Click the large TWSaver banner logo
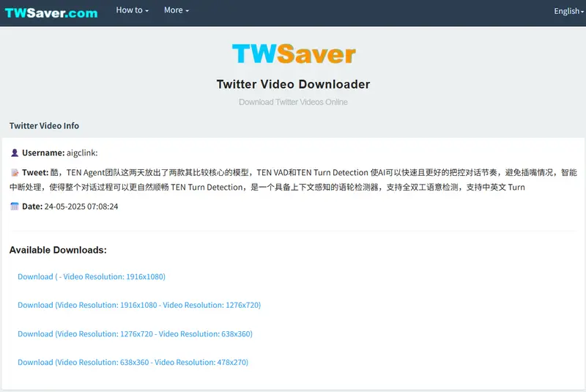Viewport: 586px width, 392px height. (294, 53)
